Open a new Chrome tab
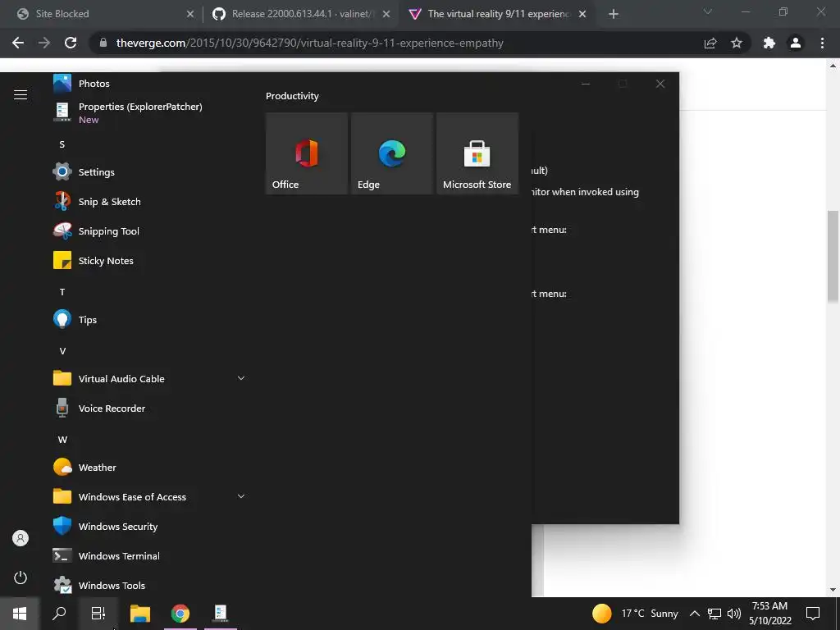This screenshot has width=840, height=630. click(614, 14)
